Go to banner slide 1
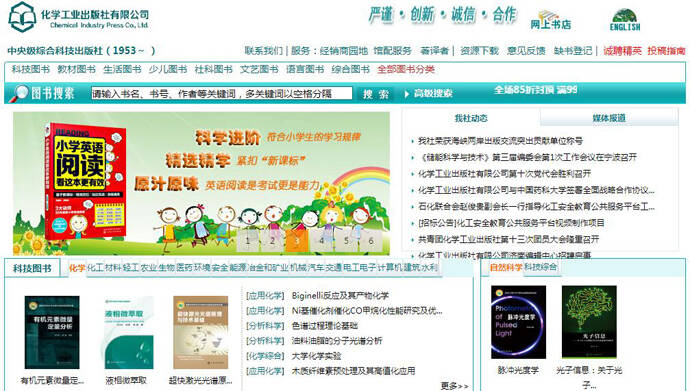The height and width of the screenshot is (391, 690). [x=248, y=241]
